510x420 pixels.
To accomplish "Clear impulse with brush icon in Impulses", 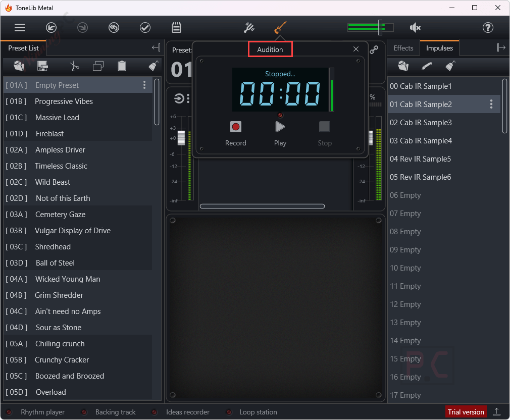I will coord(450,66).
